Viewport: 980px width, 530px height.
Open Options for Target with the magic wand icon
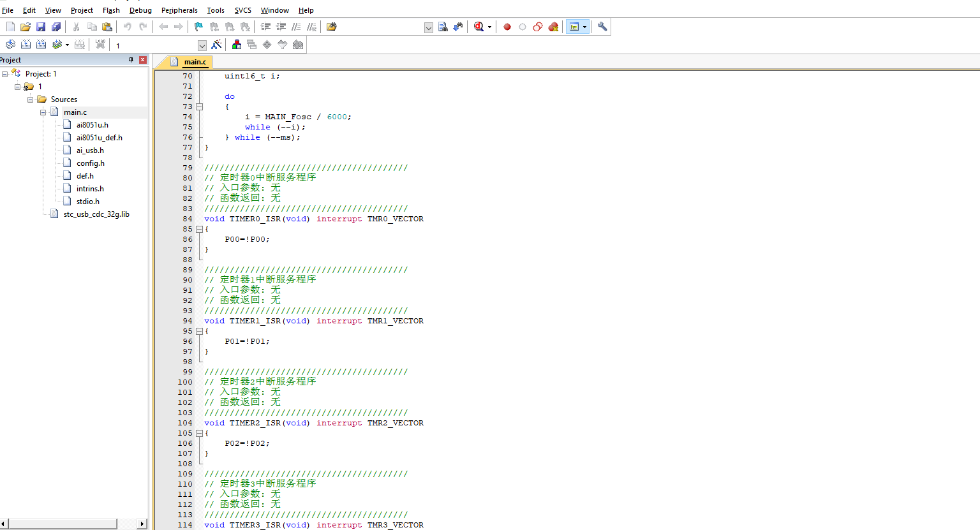[217, 45]
